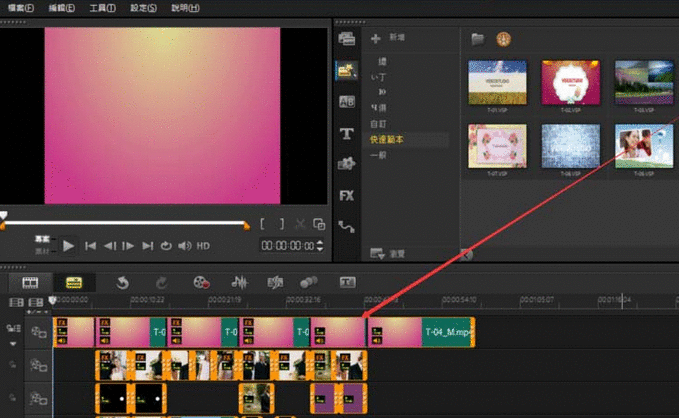Toggle the Repeat loop playback button
Viewport: 679px width, 418px height.
pyautogui.click(x=166, y=245)
